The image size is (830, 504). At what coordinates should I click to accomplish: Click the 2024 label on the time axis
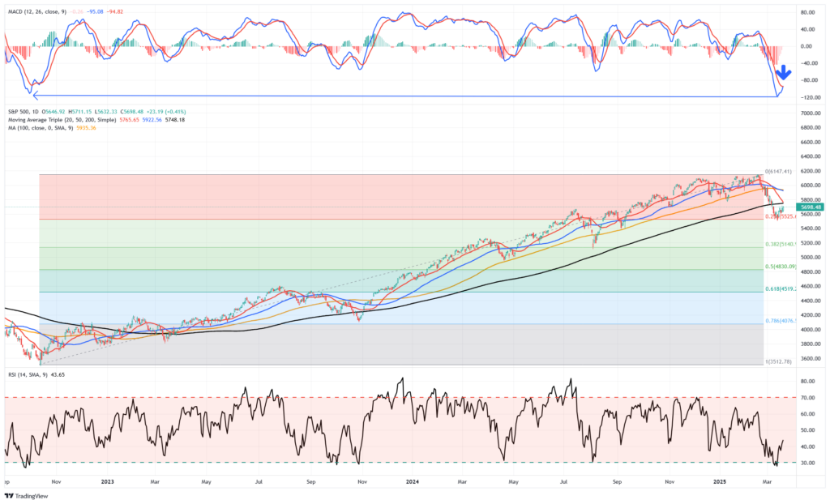pyautogui.click(x=413, y=482)
